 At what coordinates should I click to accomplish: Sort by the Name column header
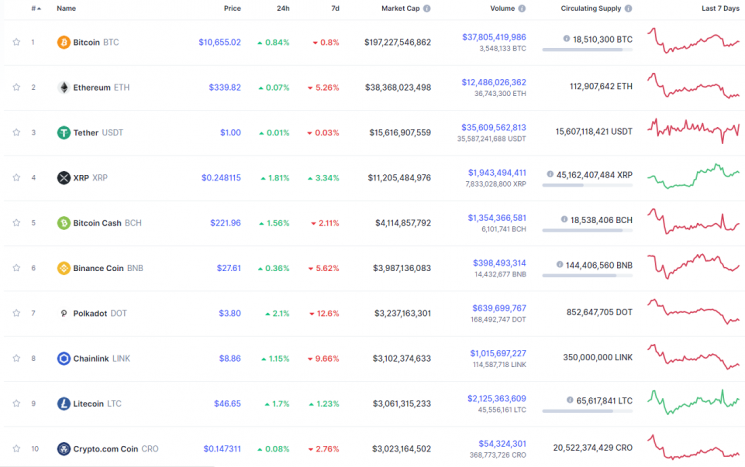(x=66, y=9)
